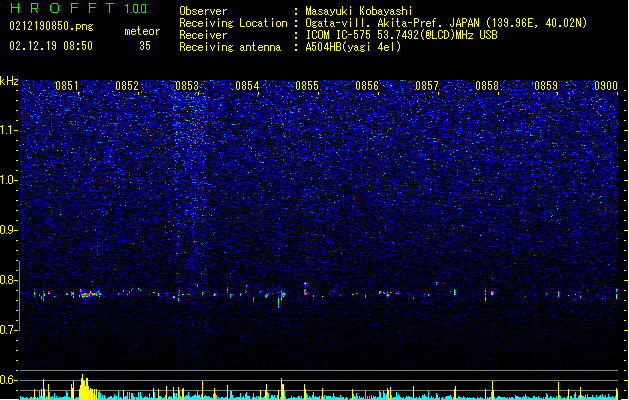Click the 0857 time marker
Image resolution: width=629 pixels, height=400 pixels.
pos(427,86)
